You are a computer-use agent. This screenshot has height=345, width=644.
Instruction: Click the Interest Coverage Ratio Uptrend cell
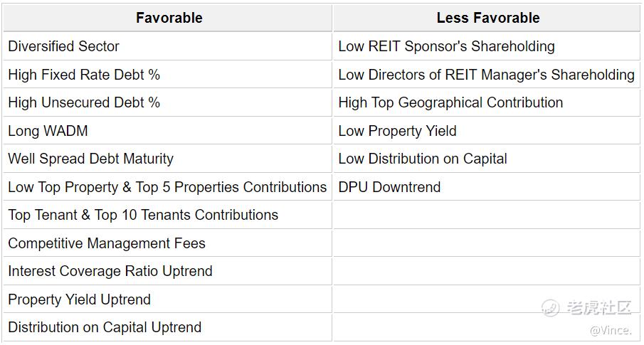tap(167, 271)
